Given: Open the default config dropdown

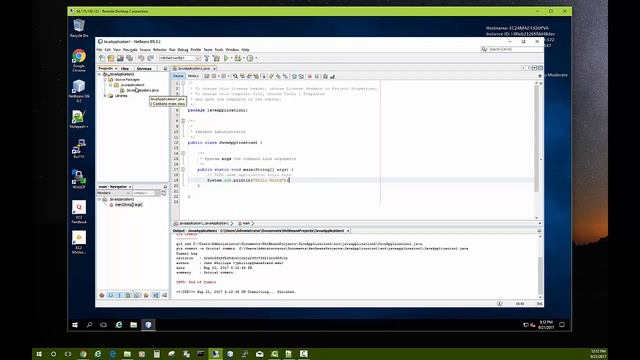Looking at the screenshot, I should tap(180, 58).
